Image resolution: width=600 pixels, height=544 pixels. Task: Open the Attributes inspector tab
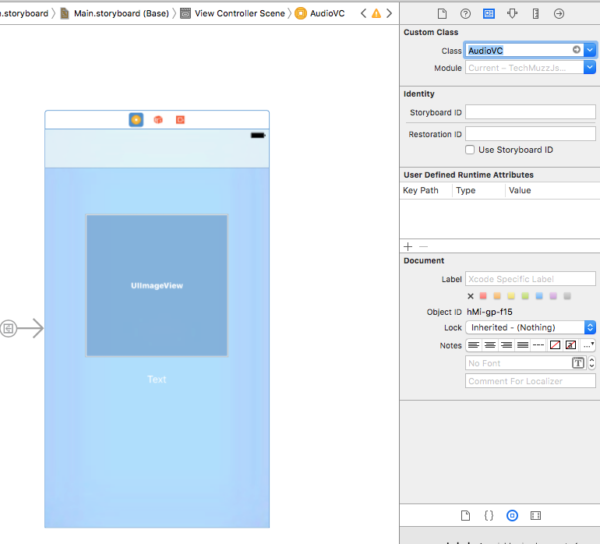coord(512,14)
